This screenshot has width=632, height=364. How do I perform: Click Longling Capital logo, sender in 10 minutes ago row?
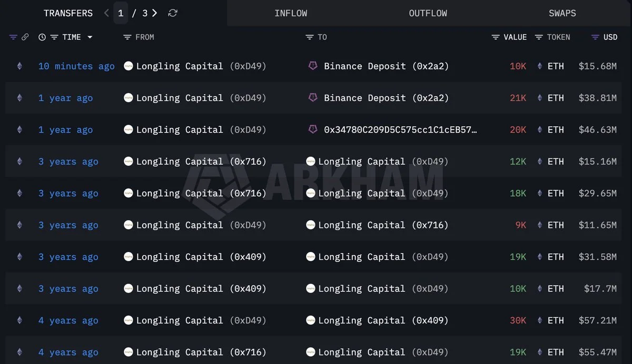(128, 66)
